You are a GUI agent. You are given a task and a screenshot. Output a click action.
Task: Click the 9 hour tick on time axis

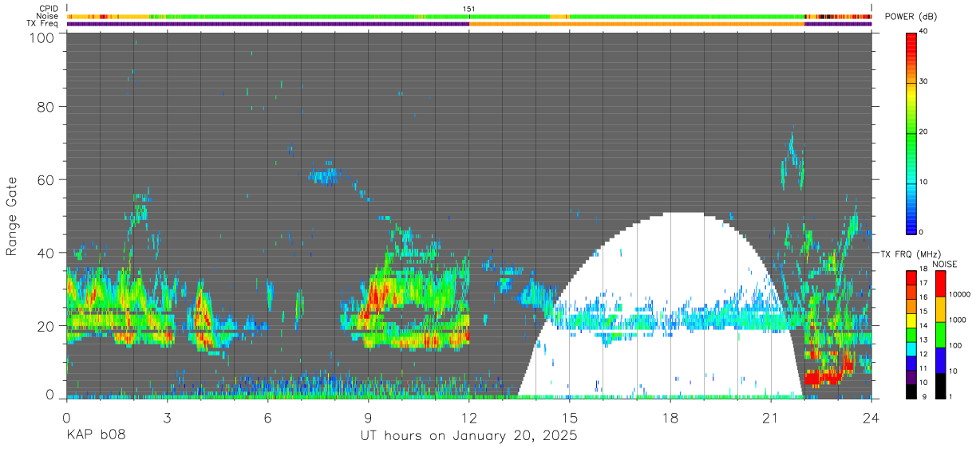point(368,417)
